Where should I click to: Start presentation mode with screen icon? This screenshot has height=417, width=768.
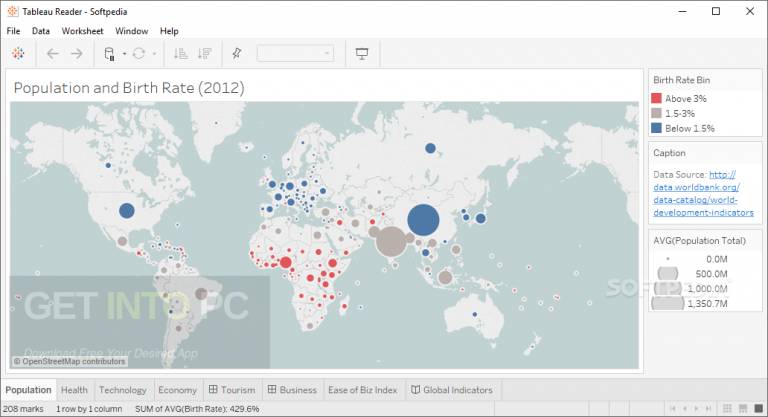click(362, 53)
